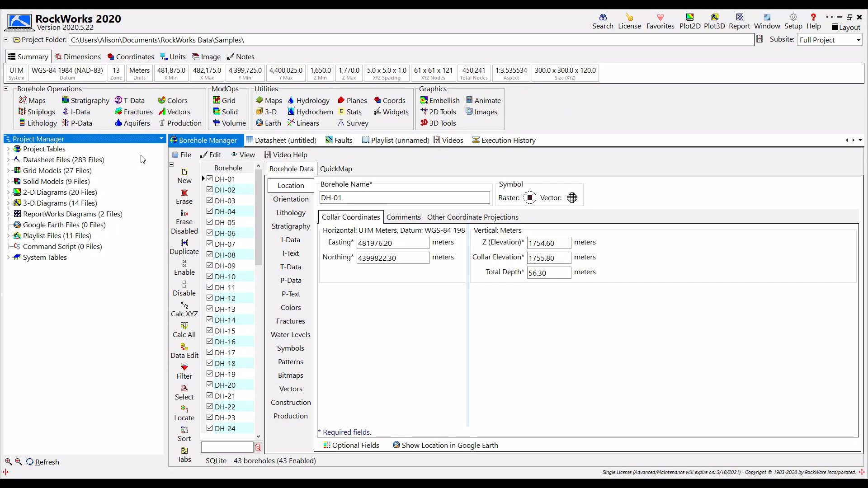Expand Solid Models tree node
Screen dimensions: 868x488
tap(8, 181)
